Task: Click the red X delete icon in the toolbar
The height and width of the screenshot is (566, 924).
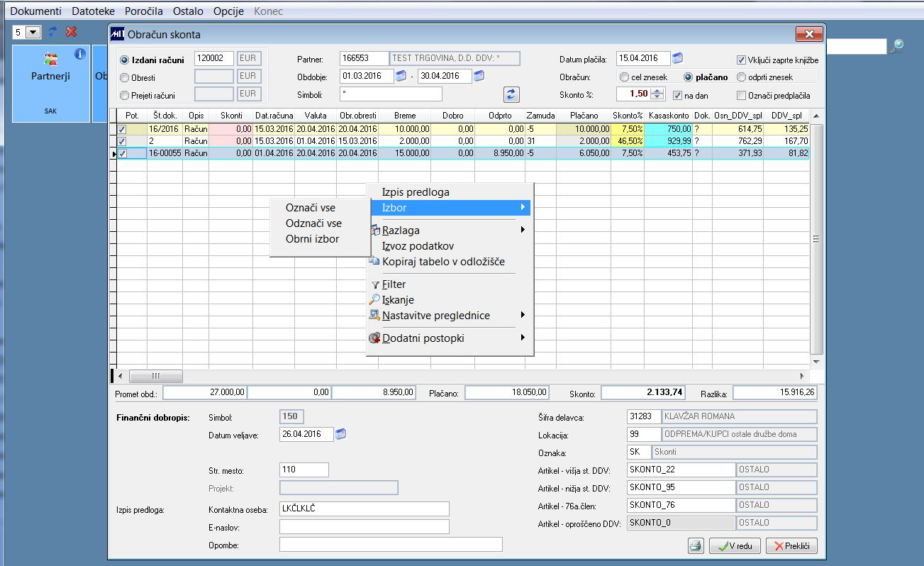Action: (71, 32)
